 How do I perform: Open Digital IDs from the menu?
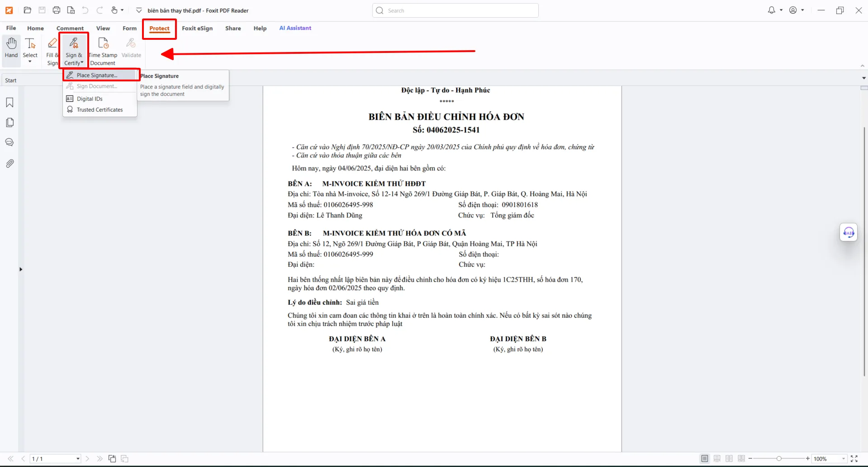[x=100, y=99]
